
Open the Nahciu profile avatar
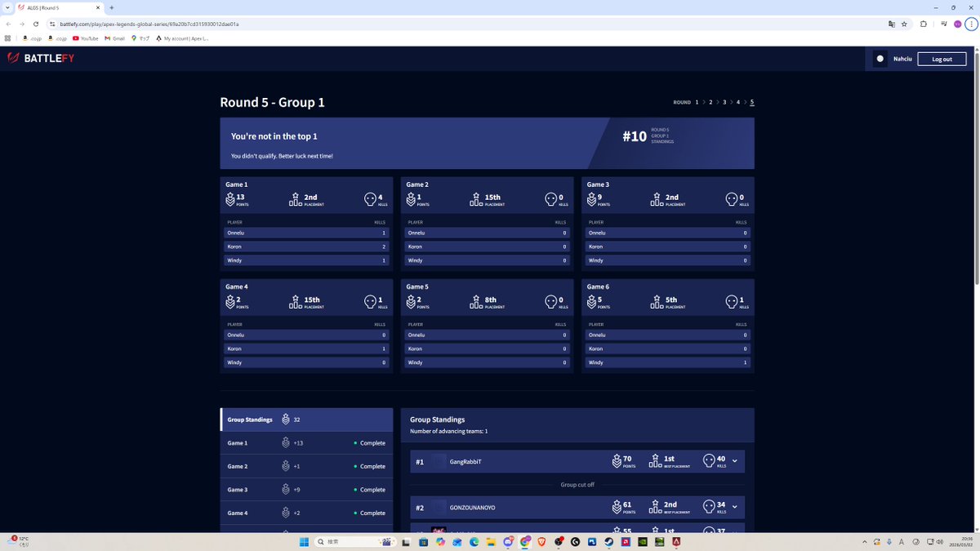coord(880,59)
